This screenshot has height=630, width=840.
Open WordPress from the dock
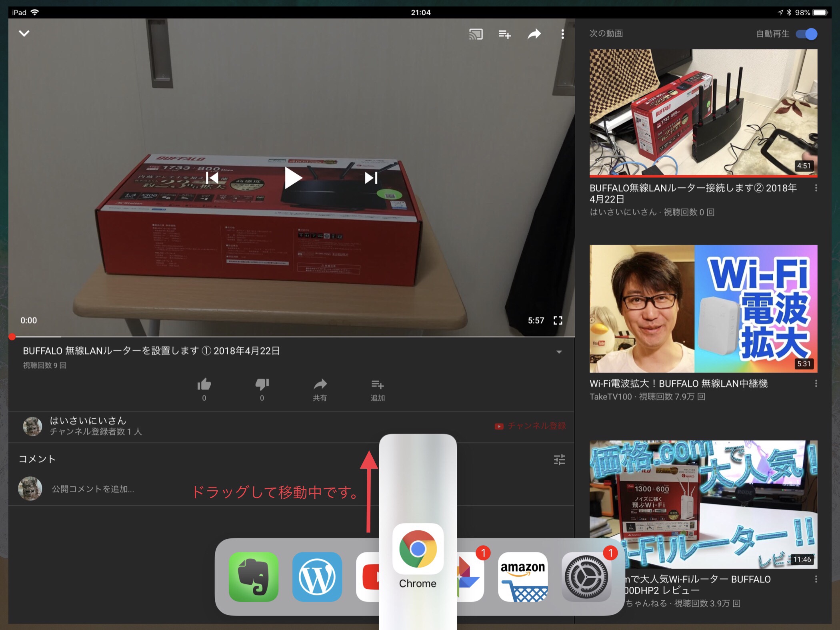(x=317, y=577)
